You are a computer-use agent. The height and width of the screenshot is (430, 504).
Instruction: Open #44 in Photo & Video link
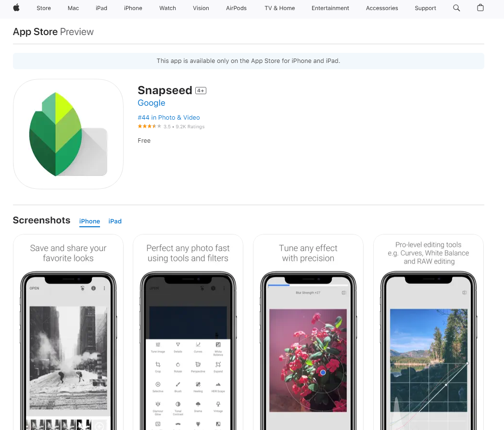[169, 118]
